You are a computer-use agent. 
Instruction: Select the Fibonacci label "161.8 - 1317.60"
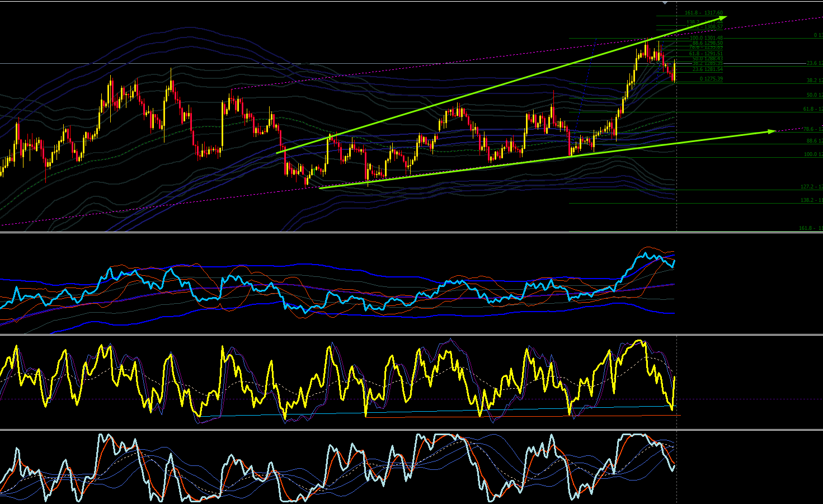[x=704, y=13]
